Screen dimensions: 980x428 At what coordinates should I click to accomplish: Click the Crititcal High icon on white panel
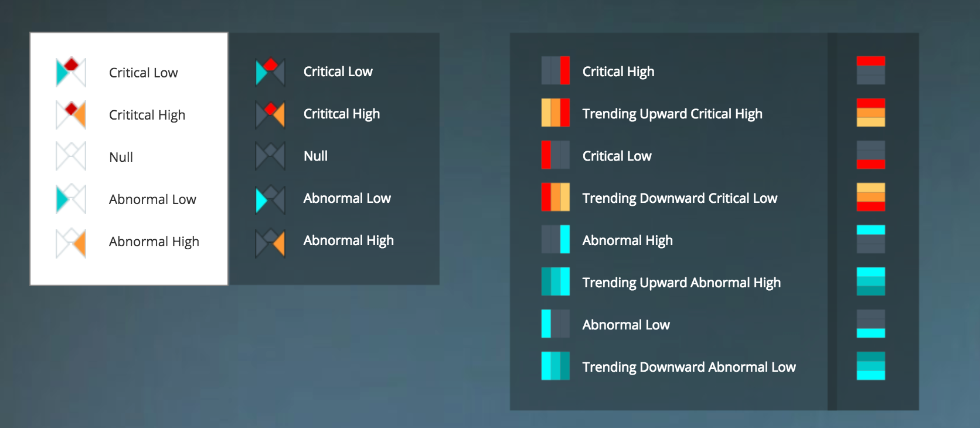point(71,114)
